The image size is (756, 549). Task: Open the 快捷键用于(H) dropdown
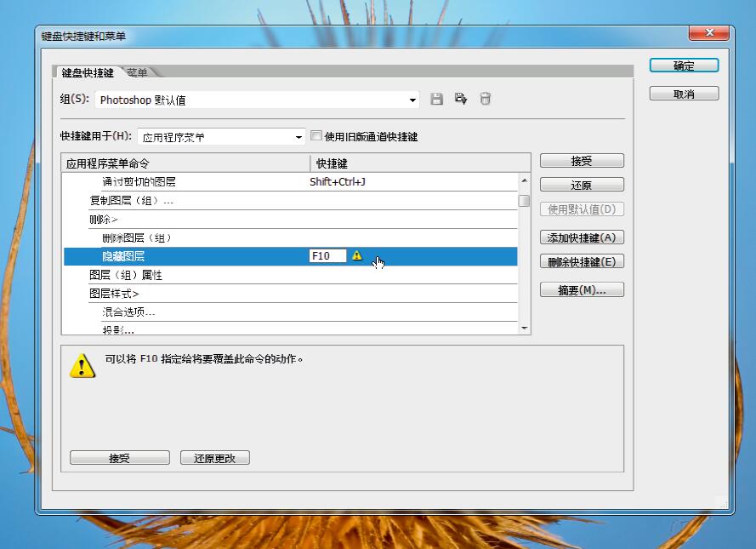coord(298,135)
